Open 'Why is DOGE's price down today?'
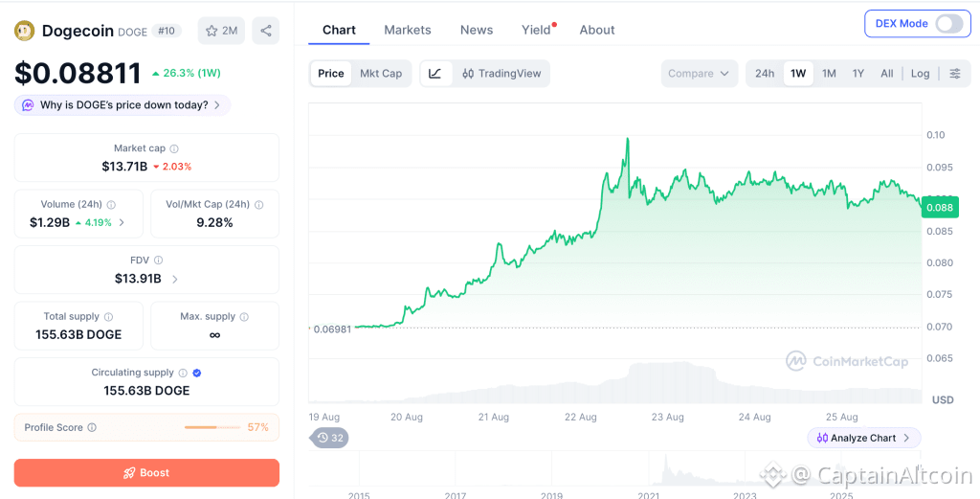The image size is (980, 499). click(x=122, y=105)
